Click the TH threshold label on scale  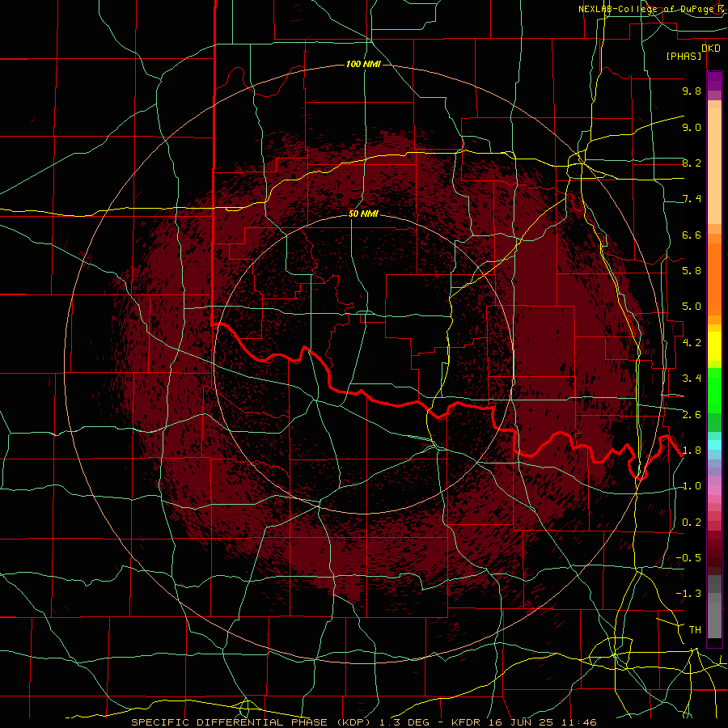click(x=695, y=630)
